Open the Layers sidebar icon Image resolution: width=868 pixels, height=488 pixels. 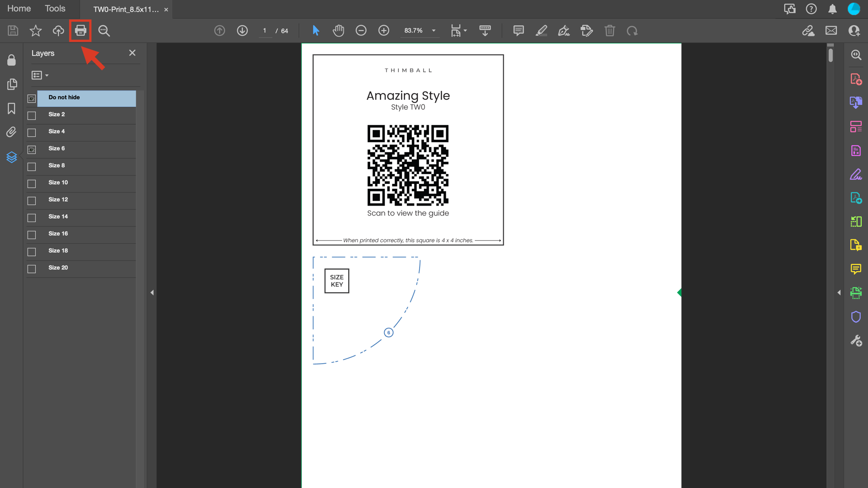click(x=12, y=157)
